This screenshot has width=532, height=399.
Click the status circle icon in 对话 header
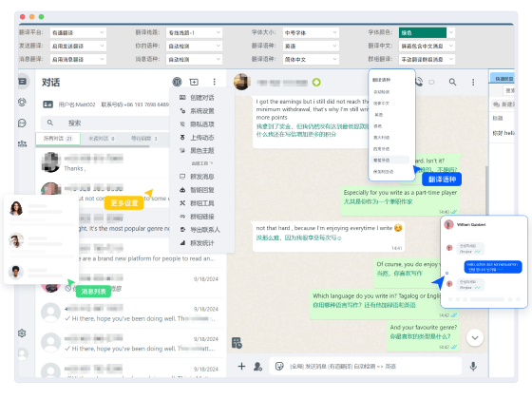pyautogui.click(x=177, y=82)
